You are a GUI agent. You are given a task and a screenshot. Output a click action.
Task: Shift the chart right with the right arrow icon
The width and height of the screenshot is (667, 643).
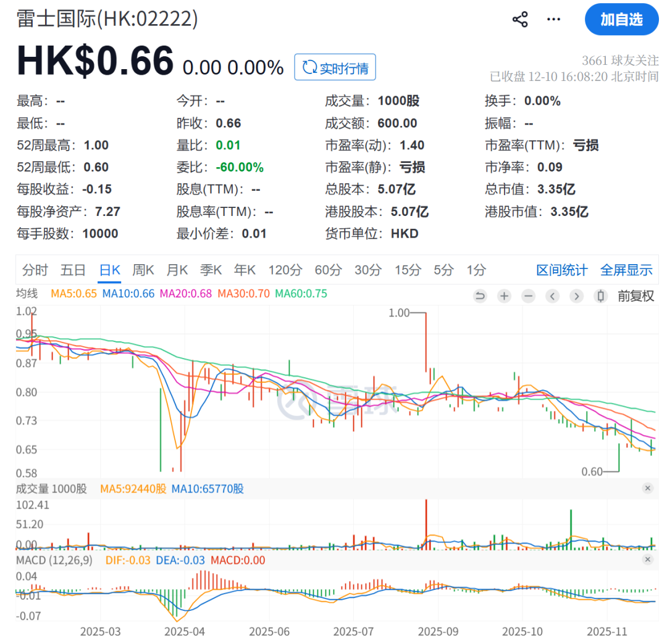point(576,295)
